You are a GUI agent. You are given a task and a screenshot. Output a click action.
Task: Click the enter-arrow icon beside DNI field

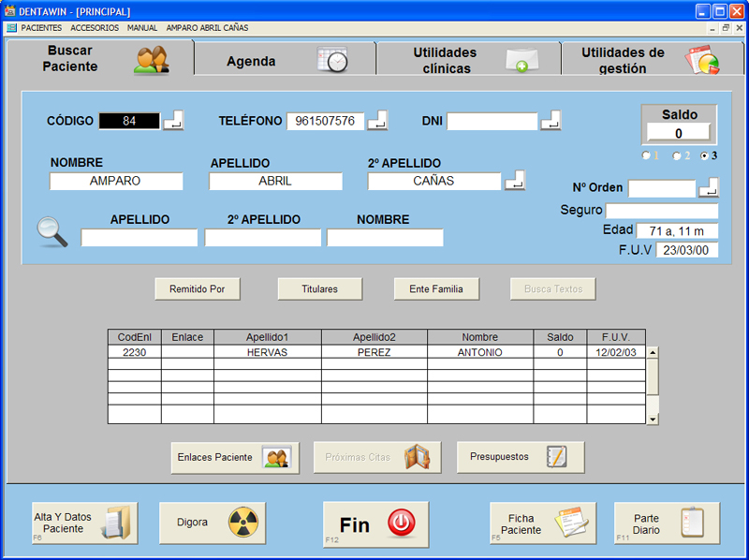pyautogui.click(x=552, y=121)
